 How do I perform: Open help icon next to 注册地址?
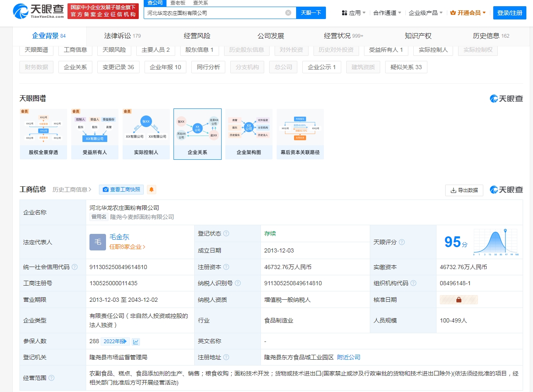pyautogui.click(x=226, y=357)
